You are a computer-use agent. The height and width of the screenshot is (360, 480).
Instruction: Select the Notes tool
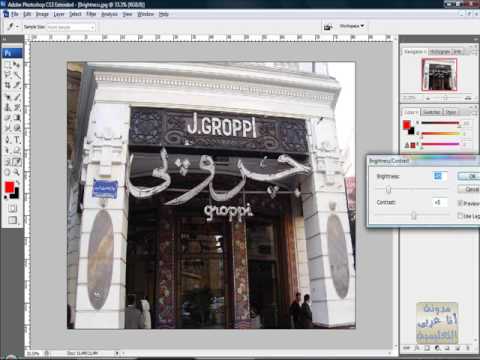pos(8,162)
